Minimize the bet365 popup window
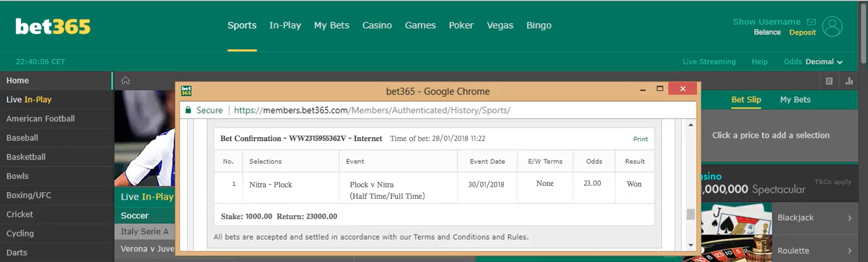This screenshot has height=262, width=868. [643, 89]
